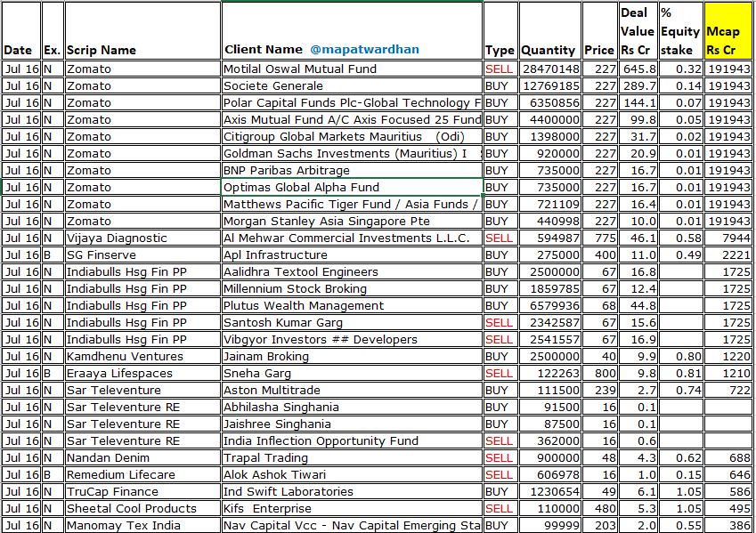
Task: Click Motilal Oswal Mutual Fund cell
Action: click(x=352, y=69)
